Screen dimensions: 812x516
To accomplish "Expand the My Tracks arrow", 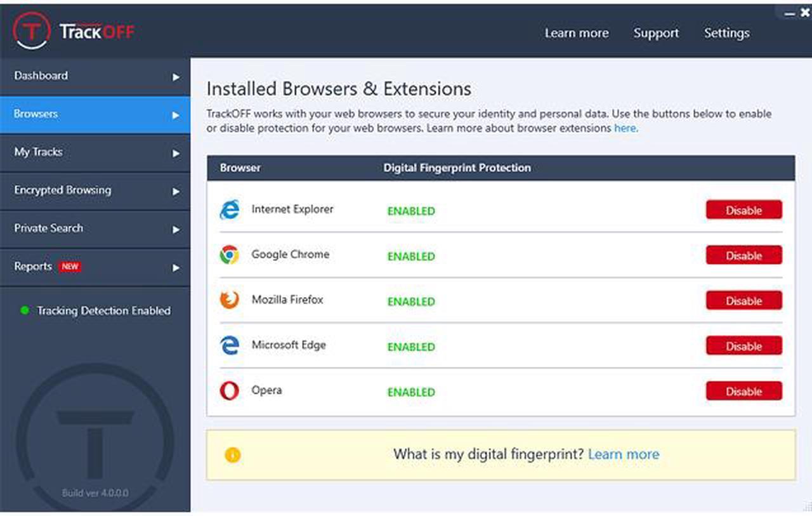I will tap(176, 154).
